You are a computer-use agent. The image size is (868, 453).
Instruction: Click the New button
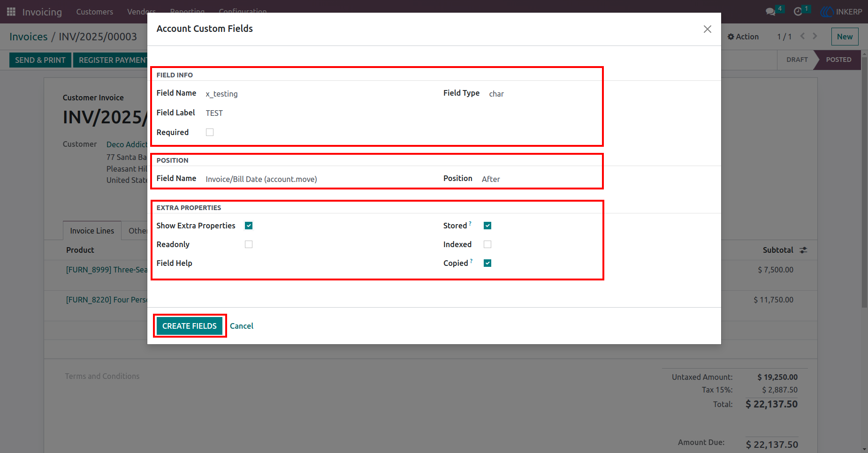click(845, 37)
